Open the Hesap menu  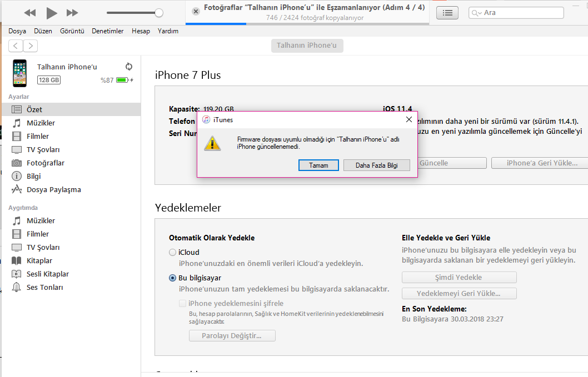pos(141,31)
